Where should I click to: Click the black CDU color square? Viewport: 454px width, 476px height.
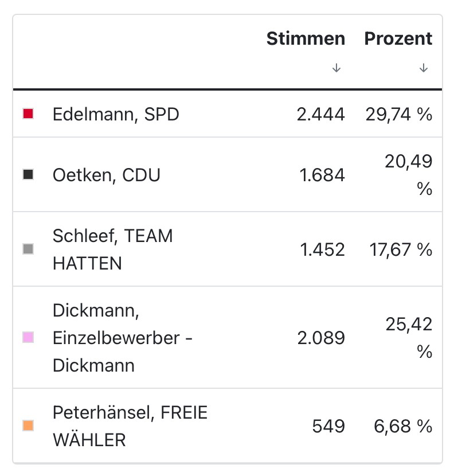28,174
